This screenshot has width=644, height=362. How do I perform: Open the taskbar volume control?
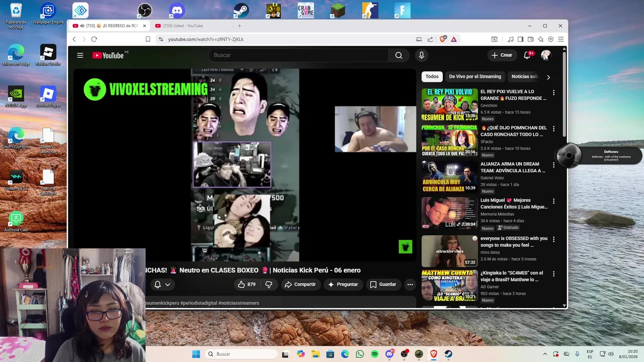pos(610,354)
